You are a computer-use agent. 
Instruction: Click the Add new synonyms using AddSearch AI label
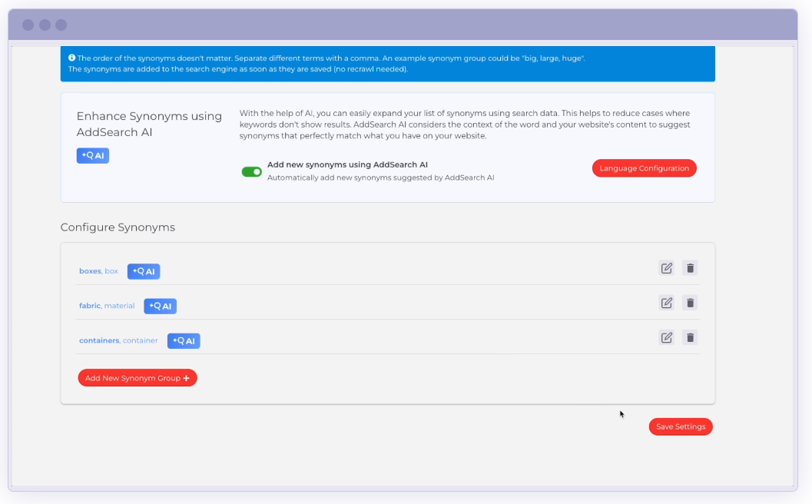(347, 164)
